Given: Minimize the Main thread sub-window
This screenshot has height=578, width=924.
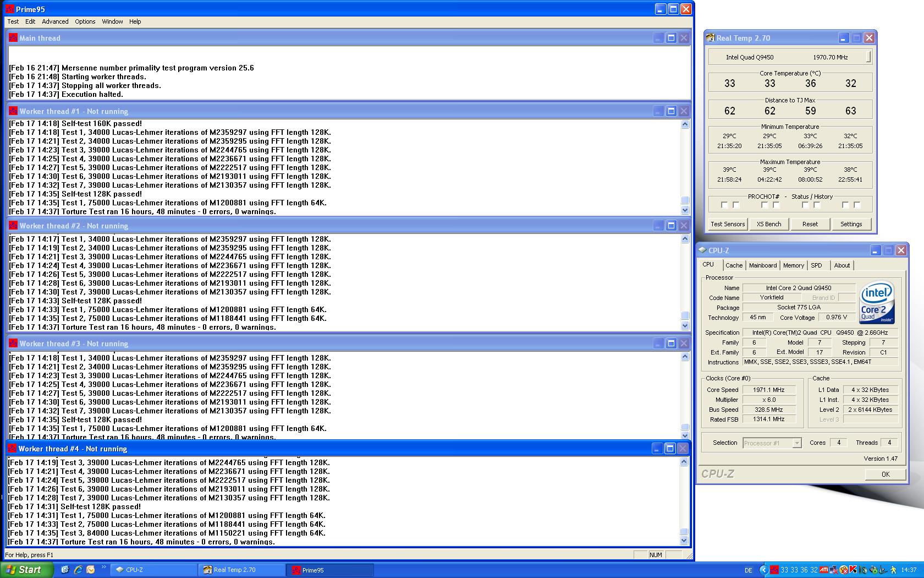Looking at the screenshot, I should 658,37.
